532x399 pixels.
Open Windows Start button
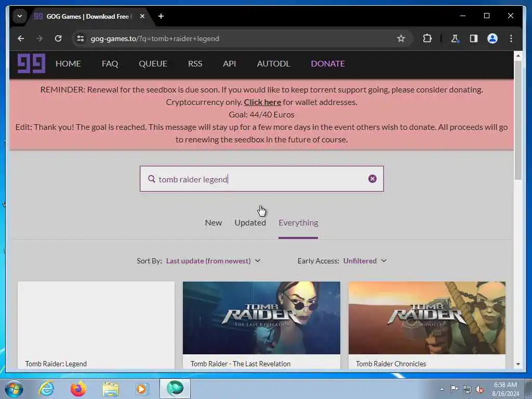pos(14,389)
